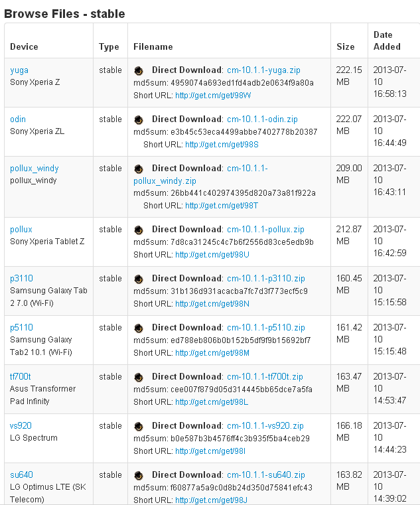Click the download icon next to cm-10.1.1-odin.zip
This screenshot has height=505, width=420.
pyautogui.click(x=139, y=119)
